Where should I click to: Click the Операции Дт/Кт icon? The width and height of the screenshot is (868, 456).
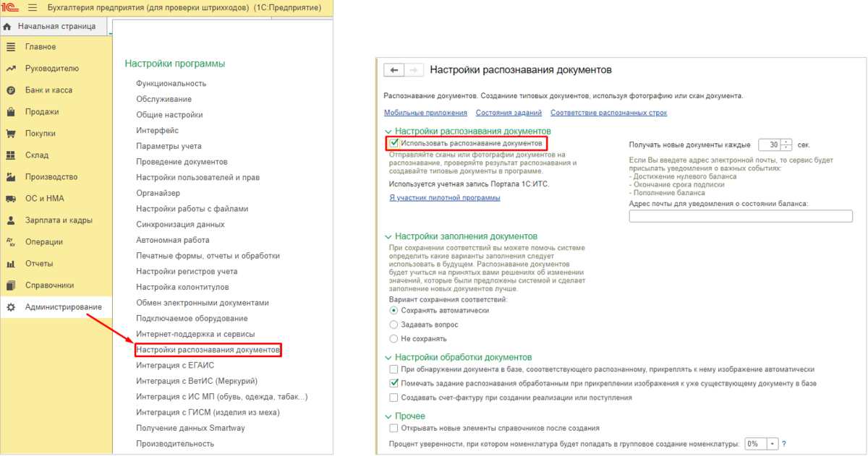[x=10, y=242]
